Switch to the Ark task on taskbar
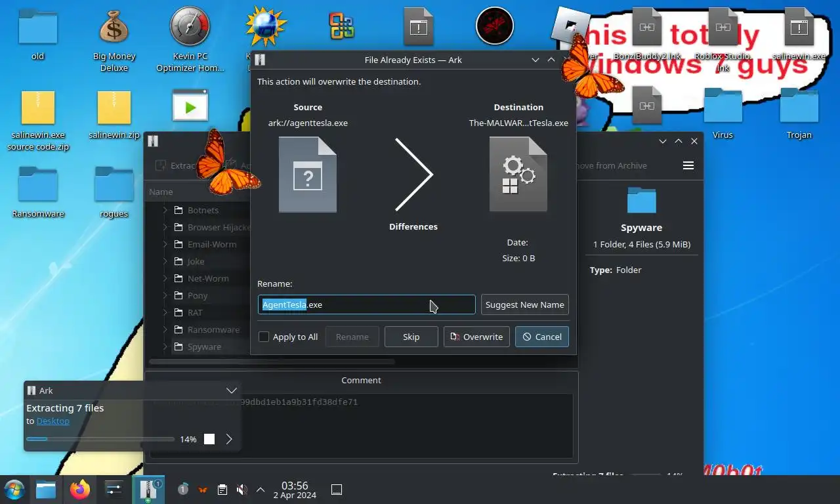This screenshot has height=504, width=840. [x=148, y=490]
